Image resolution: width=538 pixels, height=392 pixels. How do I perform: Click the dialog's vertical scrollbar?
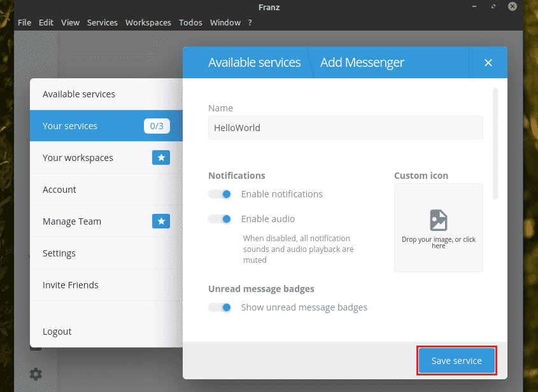[x=495, y=144]
